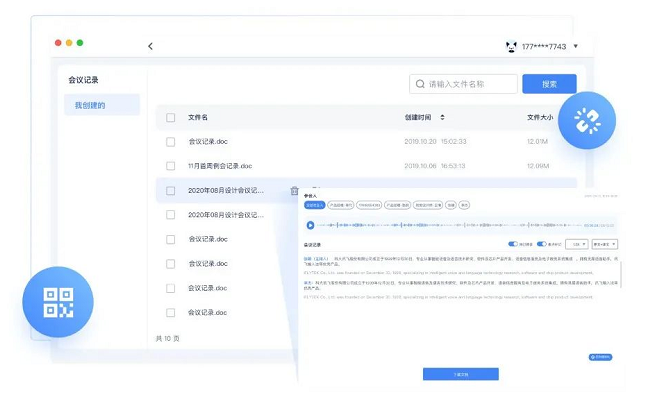Click the 请输入文件名称 search field
The width and height of the screenshot is (669, 399).
pos(463,84)
